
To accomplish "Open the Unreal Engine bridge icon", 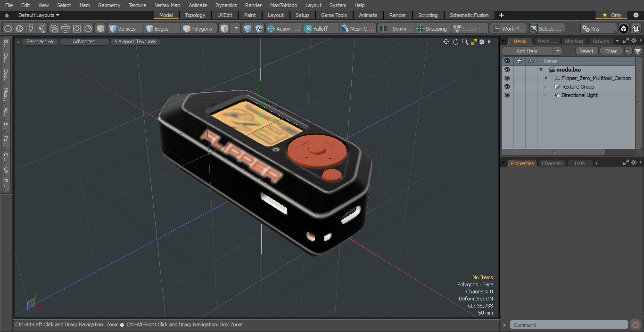I will click(636, 29).
